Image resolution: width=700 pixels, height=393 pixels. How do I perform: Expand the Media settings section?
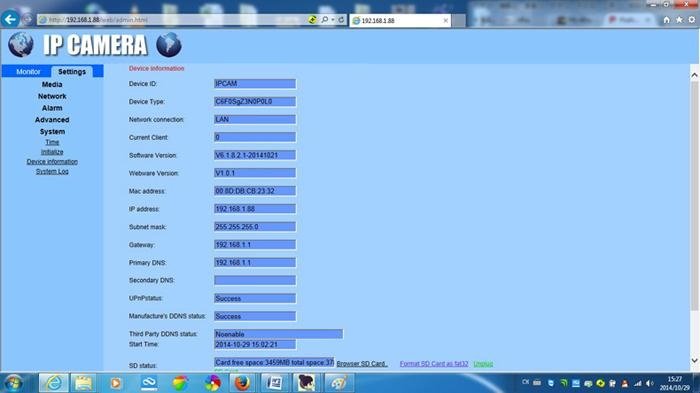click(x=52, y=84)
